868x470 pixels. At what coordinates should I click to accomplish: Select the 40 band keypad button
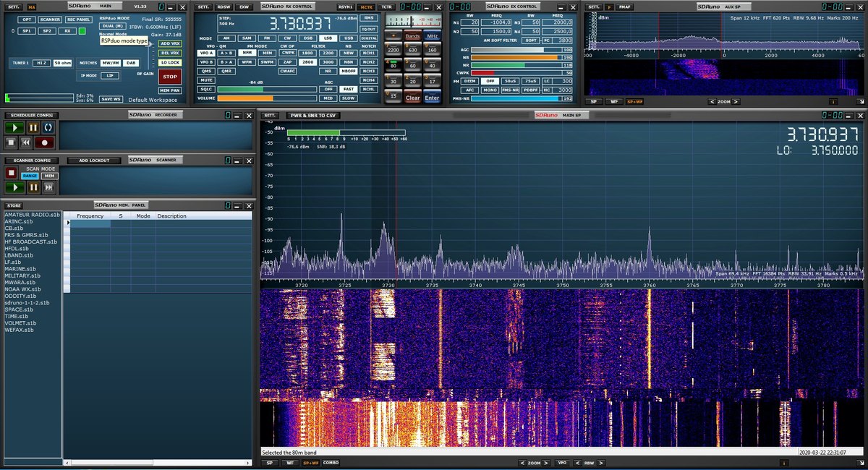[432, 66]
